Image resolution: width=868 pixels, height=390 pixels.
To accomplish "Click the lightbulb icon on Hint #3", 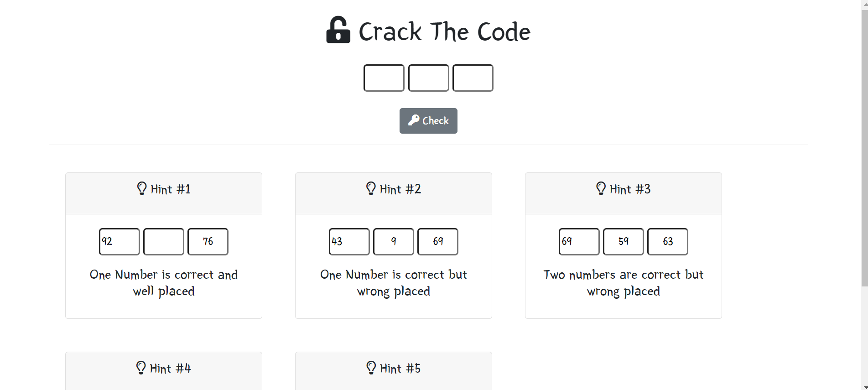I will click(601, 188).
